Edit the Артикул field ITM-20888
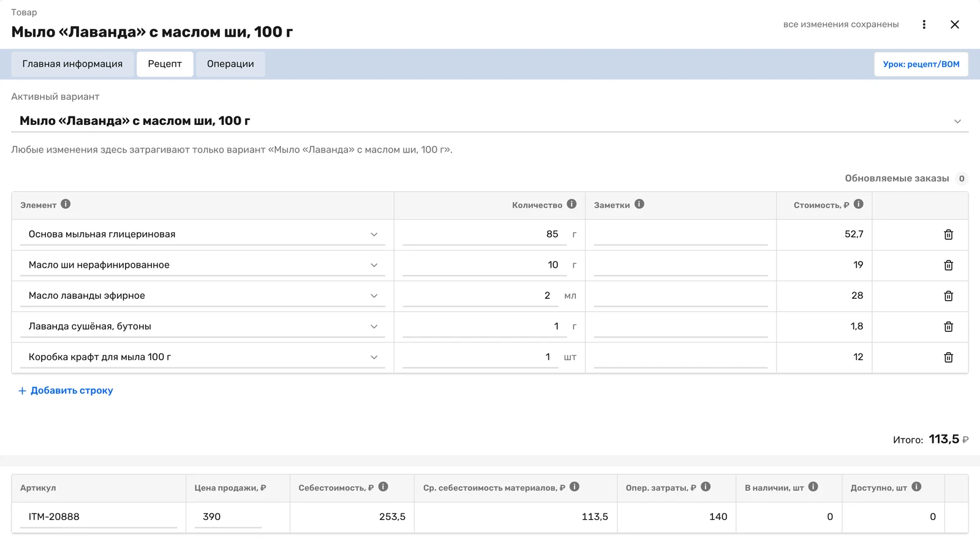Screen dimensions: 980x550 (x=99, y=517)
